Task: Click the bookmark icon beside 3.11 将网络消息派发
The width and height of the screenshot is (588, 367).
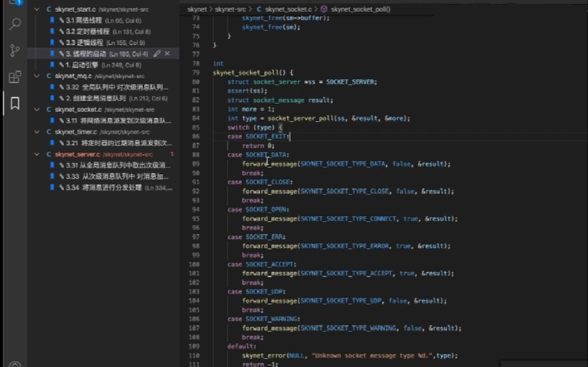Action: pos(52,121)
